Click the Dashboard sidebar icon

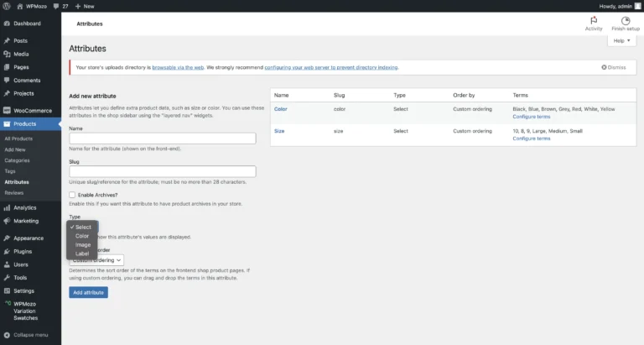(x=7, y=24)
